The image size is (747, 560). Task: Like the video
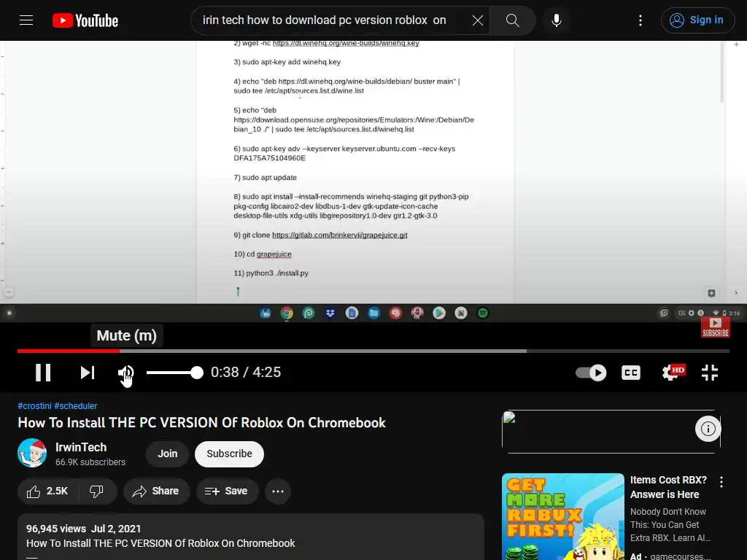coord(47,491)
